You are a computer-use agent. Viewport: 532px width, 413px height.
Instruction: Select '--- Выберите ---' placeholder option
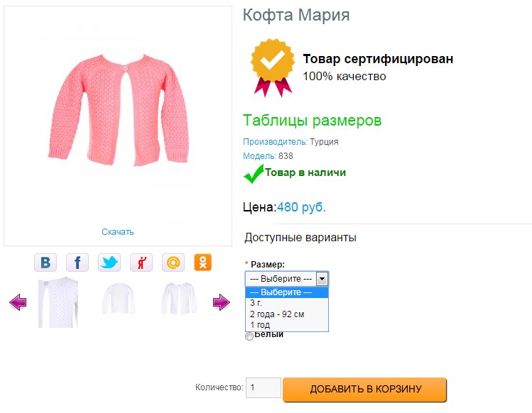(x=286, y=292)
